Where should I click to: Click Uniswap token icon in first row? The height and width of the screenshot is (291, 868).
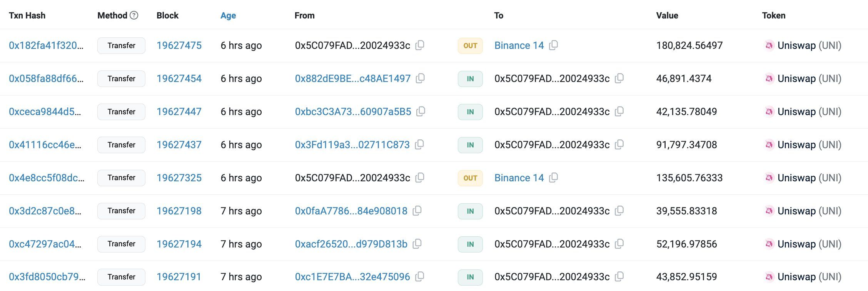(x=769, y=45)
